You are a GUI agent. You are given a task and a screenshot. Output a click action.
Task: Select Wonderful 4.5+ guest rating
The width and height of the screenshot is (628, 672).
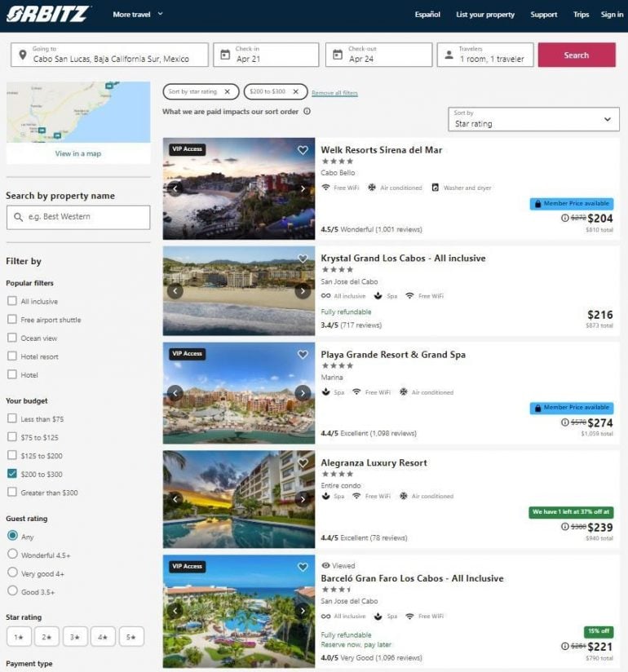(x=12, y=554)
